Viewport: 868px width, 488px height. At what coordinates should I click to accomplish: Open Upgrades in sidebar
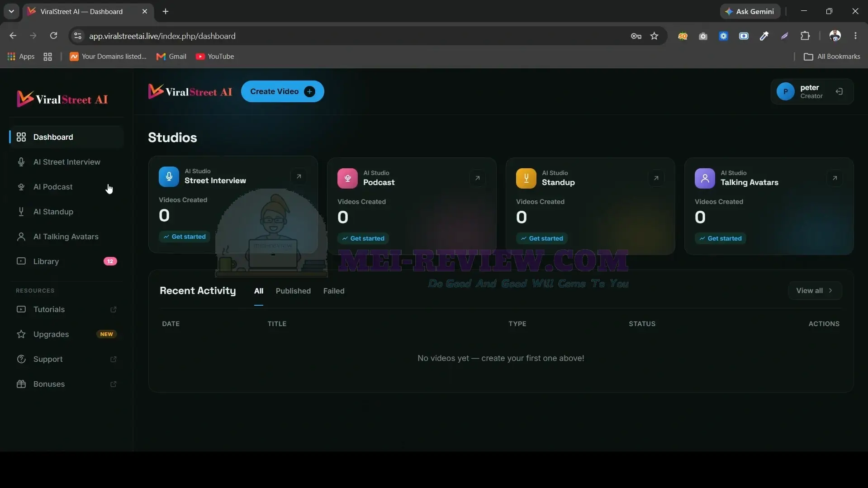(66, 334)
